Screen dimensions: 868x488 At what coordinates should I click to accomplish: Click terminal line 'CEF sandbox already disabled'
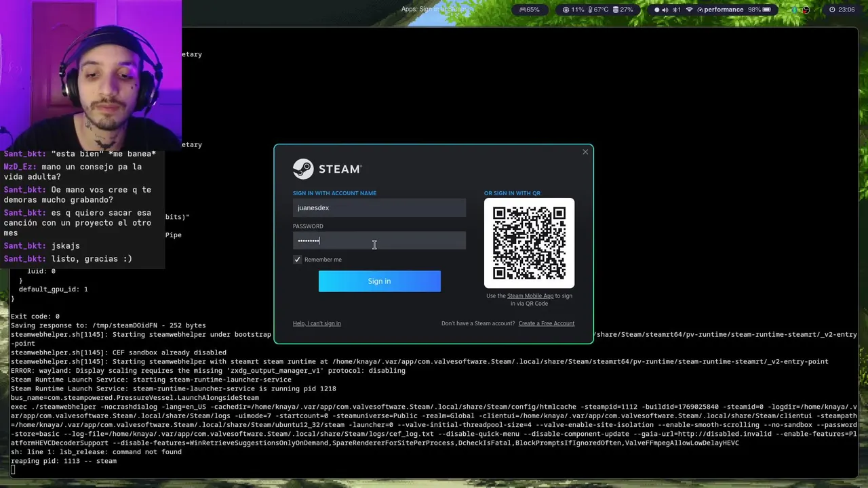[x=119, y=352]
